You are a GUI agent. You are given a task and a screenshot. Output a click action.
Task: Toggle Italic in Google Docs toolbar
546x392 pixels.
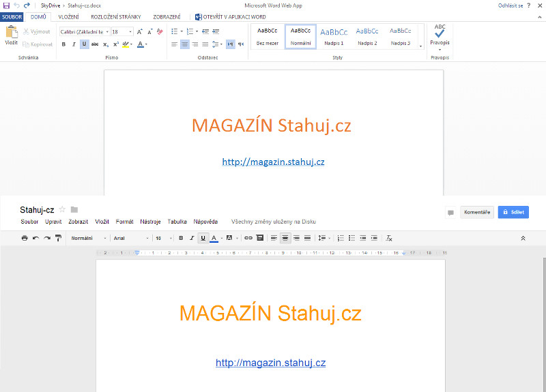(x=192, y=238)
